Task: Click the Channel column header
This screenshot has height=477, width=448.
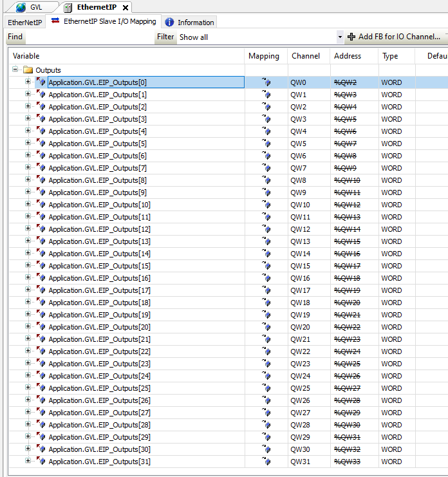Action: [x=309, y=56]
